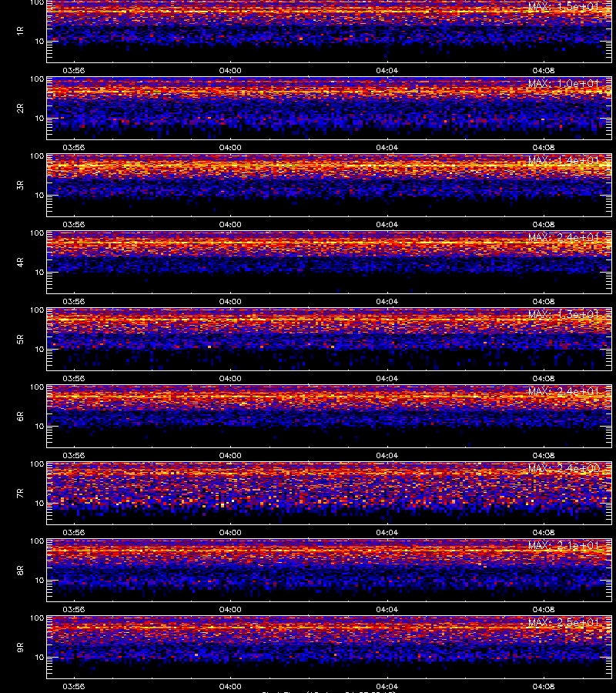The height and width of the screenshot is (693, 616).
Task: Click the 2R panel axis label
Action: pos(20,109)
